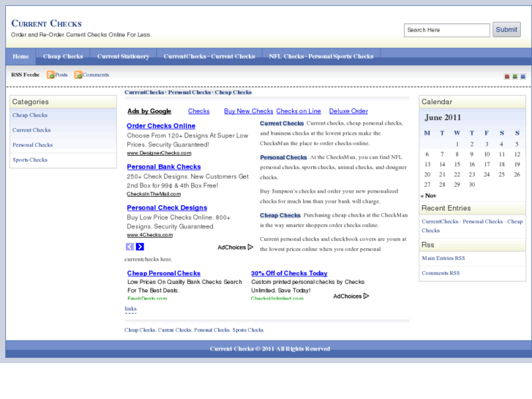Viewport: 532px width, 399px height.
Task: Select the green color theme swatch
Action: point(514,76)
